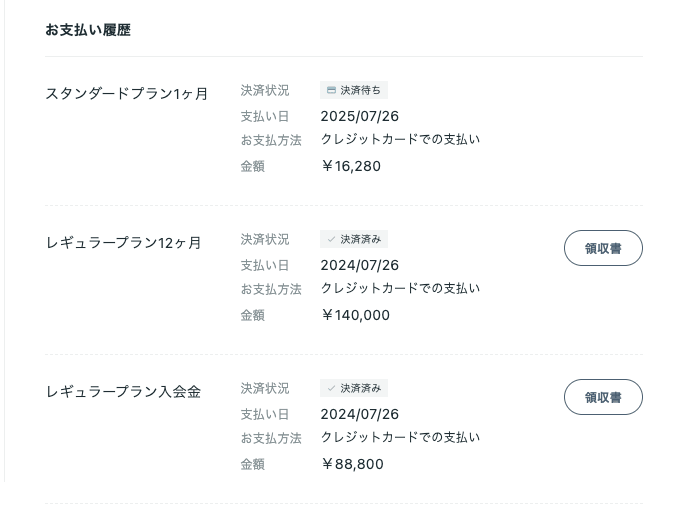
Task: Click the checkmark icon for レギュラープラン入会金 status
Action: click(331, 388)
